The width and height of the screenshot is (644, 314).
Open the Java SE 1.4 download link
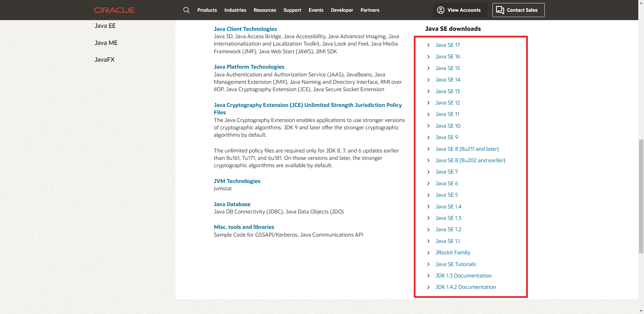point(448,206)
